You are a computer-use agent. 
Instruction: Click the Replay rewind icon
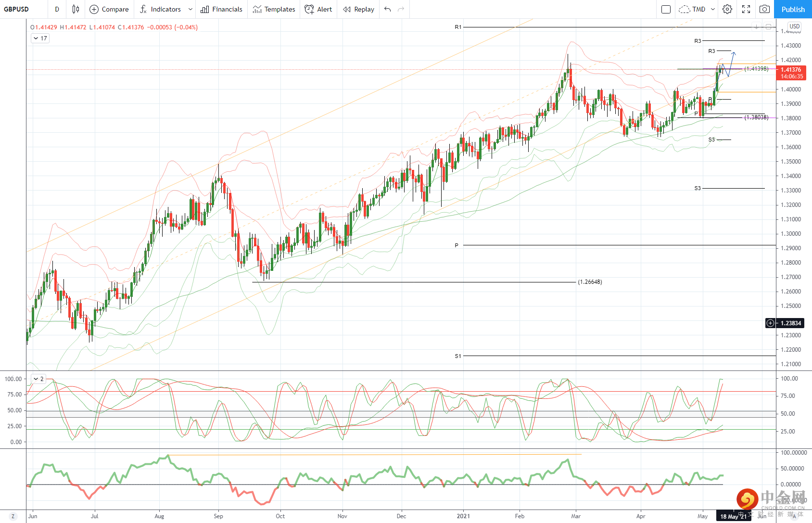(347, 9)
